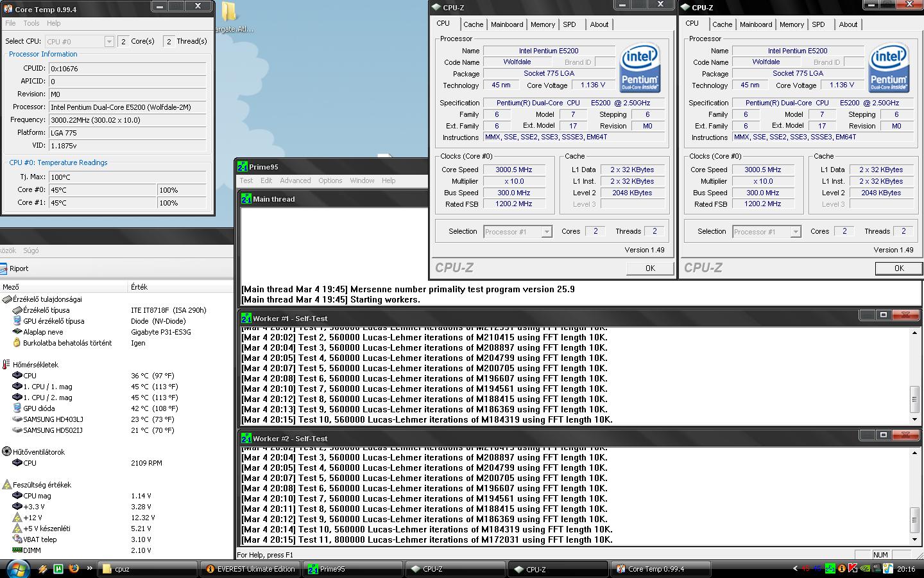Restore the Worker #1 Self-Test window
924x578 pixels.
(883, 315)
